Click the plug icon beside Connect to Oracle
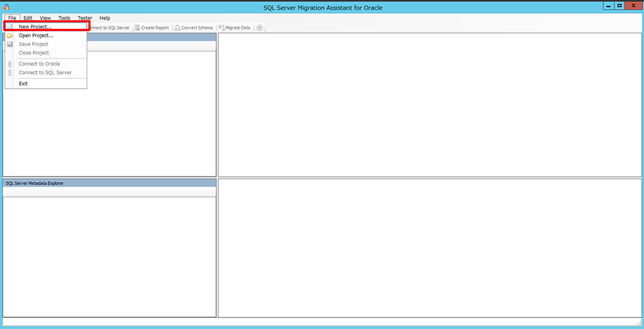The image size is (644, 329). (10, 64)
